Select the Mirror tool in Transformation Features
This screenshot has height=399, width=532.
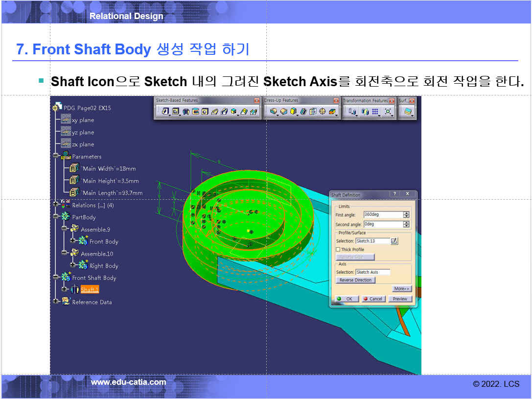tap(365, 112)
